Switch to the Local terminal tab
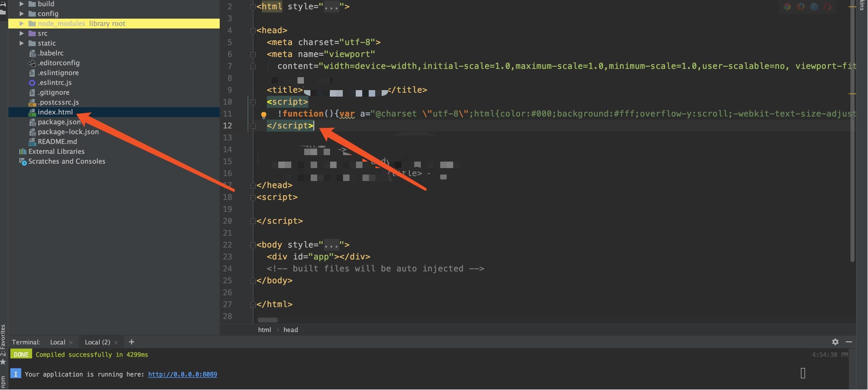This screenshot has height=390, width=868. click(58, 342)
